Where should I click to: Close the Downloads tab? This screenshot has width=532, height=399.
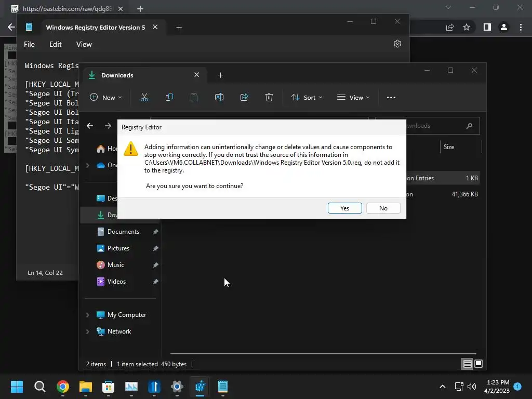tap(196, 75)
